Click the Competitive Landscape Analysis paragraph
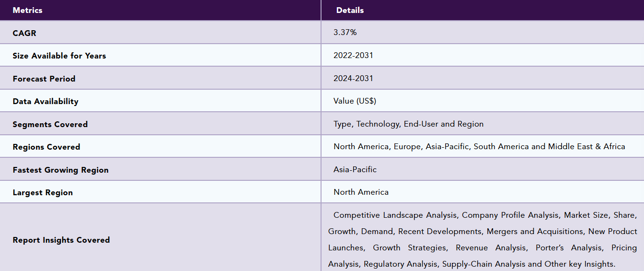The height and width of the screenshot is (271, 644). [x=483, y=239]
